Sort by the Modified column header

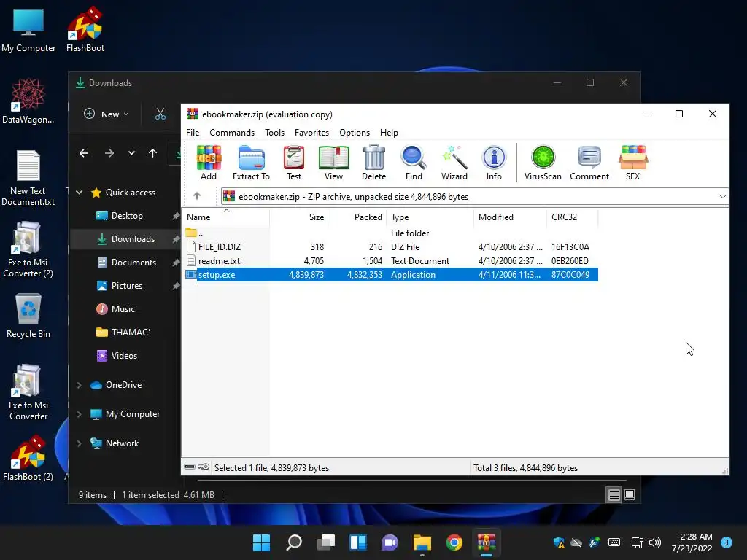(x=510, y=217)
